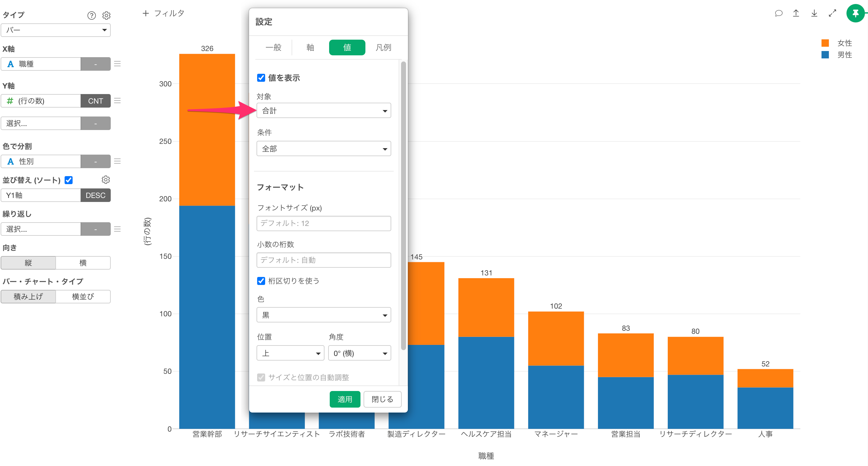Screen dimensions: 868x466
Task: Open 繰り返し row menu icon
Action: point(117,229)
